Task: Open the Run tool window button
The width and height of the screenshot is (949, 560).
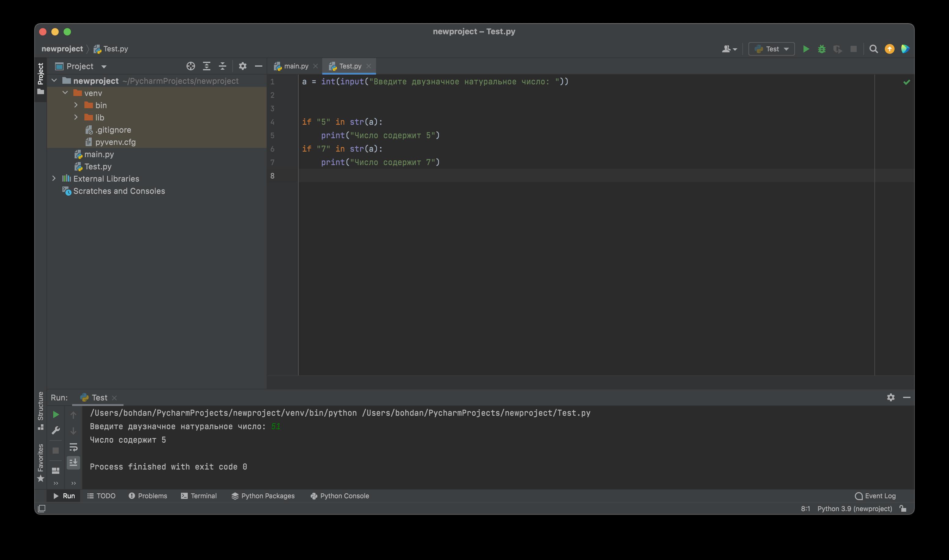Action: tap(64, 496)
